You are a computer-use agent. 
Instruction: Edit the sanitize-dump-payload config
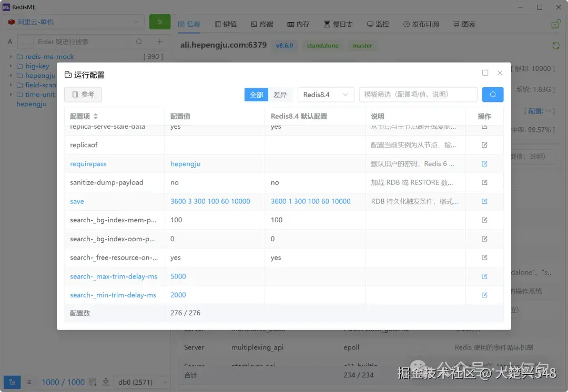point(484,182)
